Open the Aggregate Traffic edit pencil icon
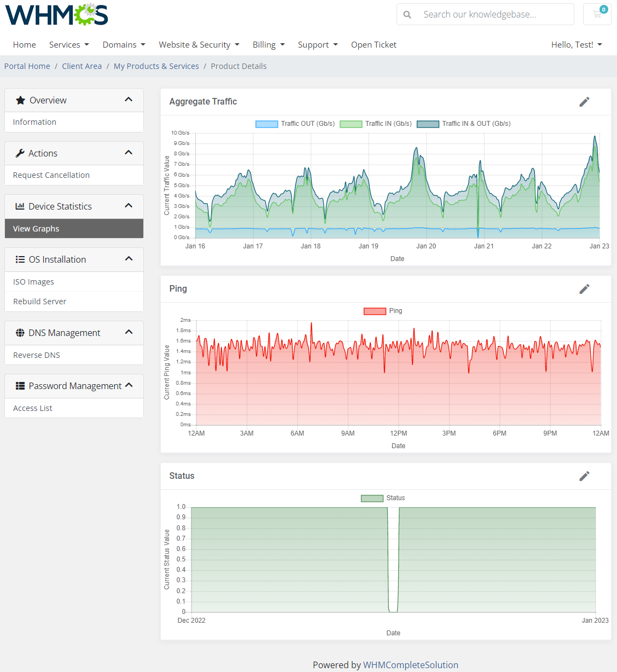 pos(584,102)
